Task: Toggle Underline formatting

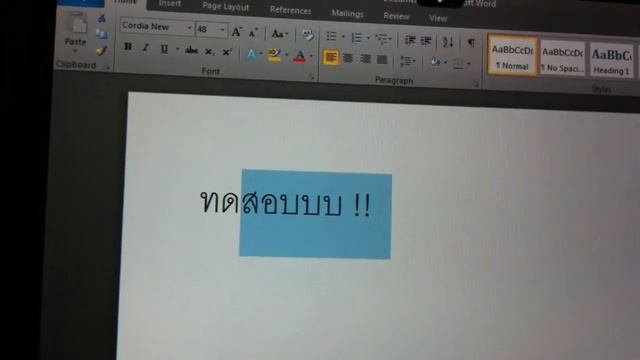Action: [164, 49]
